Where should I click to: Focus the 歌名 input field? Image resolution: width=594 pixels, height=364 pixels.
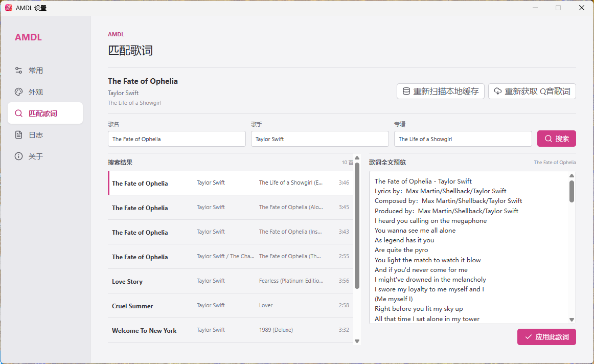pos(177,139)
